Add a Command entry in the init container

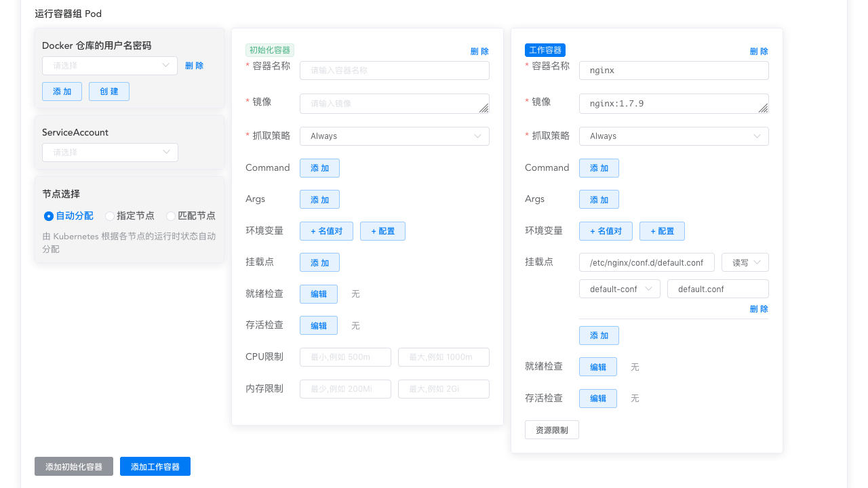tap(319, 167)
